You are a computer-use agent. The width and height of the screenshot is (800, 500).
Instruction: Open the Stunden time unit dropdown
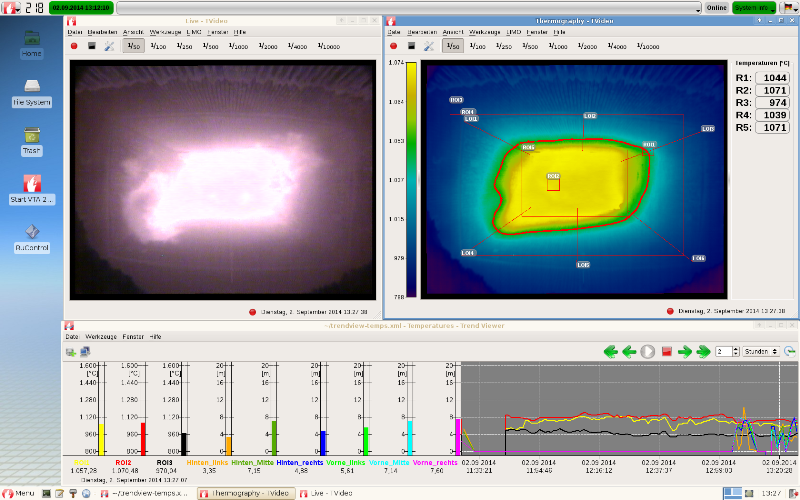[761, 352]
